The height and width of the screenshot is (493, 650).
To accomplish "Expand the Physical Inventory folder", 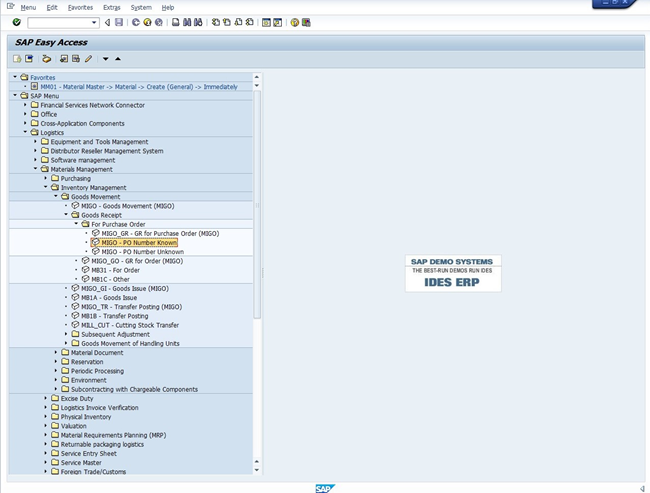I will coord(46,417).
